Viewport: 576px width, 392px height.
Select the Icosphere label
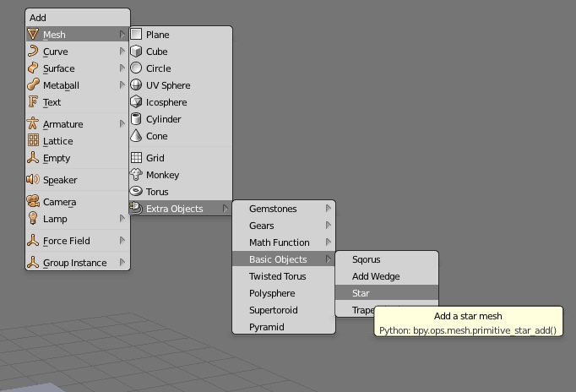pyautogui.click(x=166, y=102)
